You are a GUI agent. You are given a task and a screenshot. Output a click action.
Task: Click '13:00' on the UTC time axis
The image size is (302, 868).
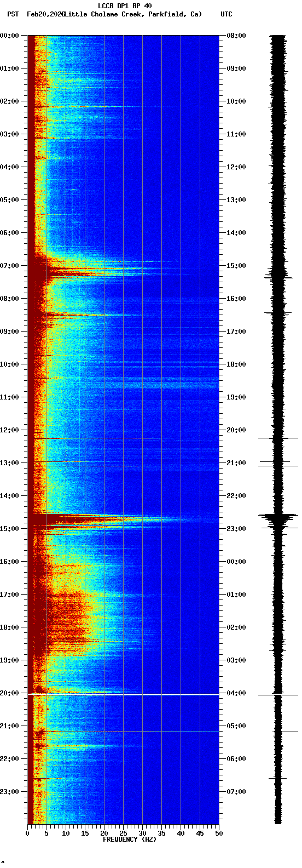point(236,200)
